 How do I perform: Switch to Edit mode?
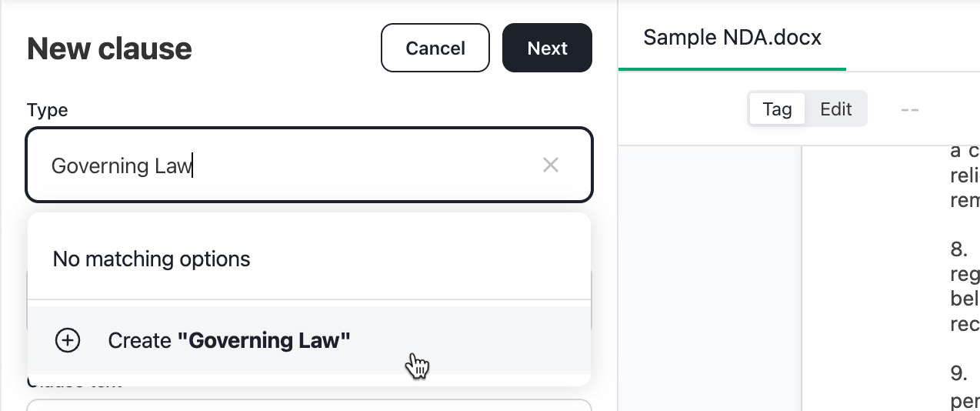coord(835,109)
